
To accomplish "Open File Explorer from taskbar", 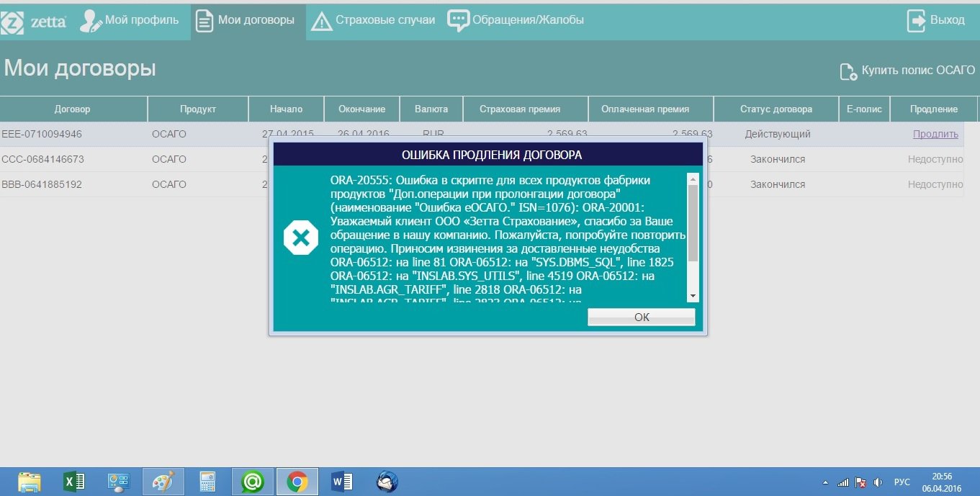I will click(30, 482).
